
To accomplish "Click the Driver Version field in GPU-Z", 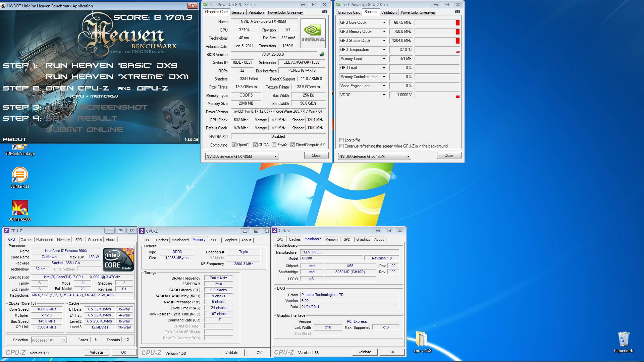I will 278,112.
